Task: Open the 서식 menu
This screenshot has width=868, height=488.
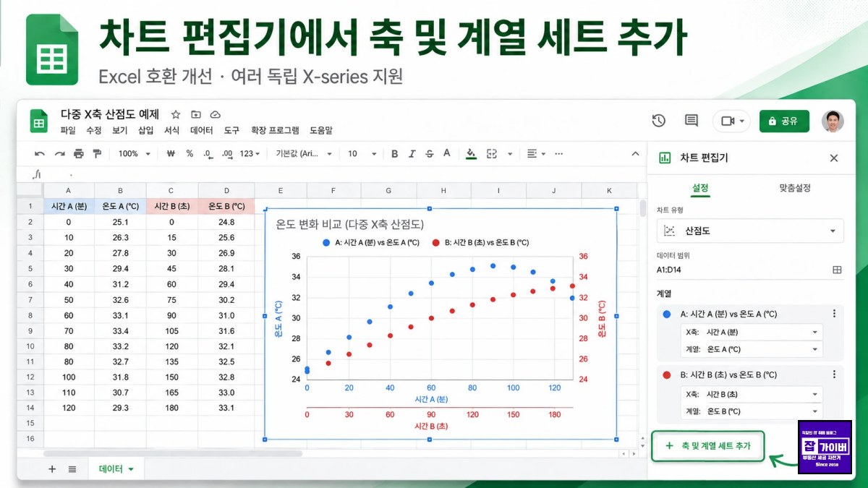Action: [x=171, y=131]
